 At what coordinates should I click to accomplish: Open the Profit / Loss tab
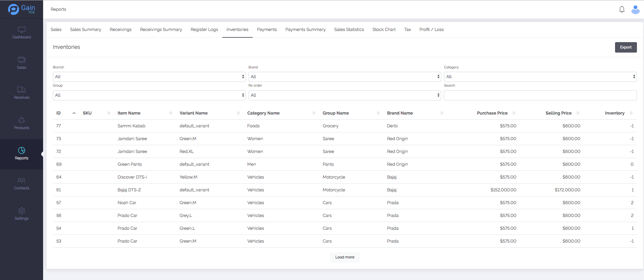(431, 30)
